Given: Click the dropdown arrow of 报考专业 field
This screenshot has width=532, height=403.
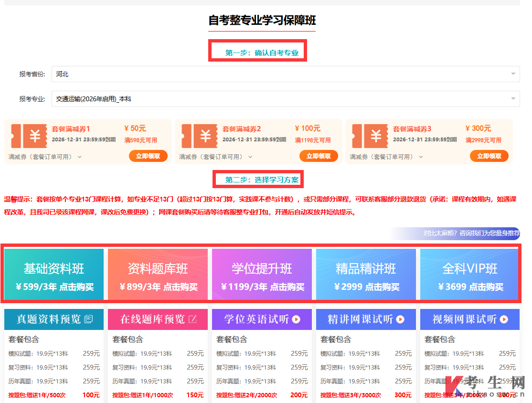Looking at the screenshot, I should point(513,99).
